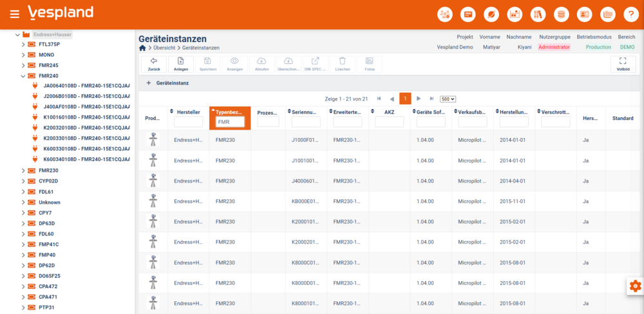This screenshot has width=644, height=314.
Task: Go to Übersicht in breadcrumb
Action: [166, 48]
